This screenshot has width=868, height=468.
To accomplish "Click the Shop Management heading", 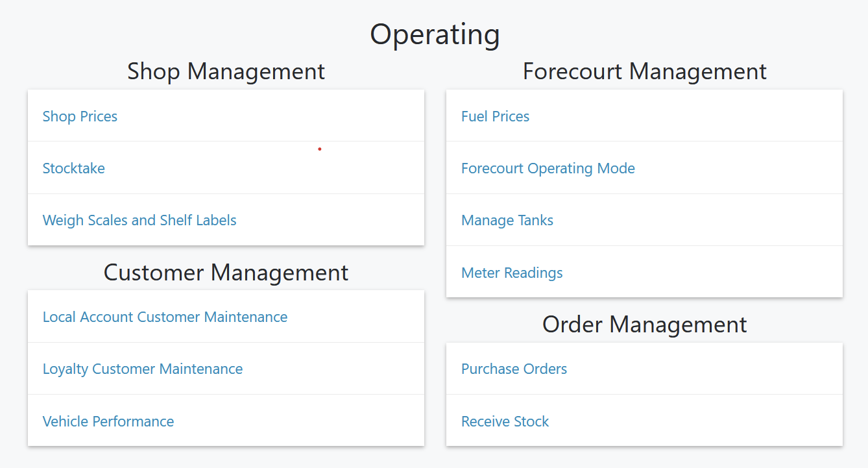I will pos(226,71).
